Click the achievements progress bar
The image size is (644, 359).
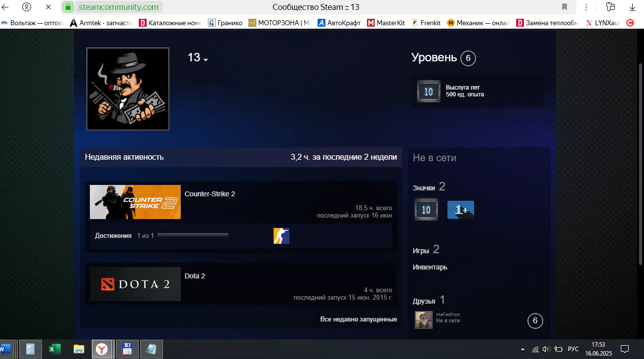pyautogui.click(x=193, y=235)
